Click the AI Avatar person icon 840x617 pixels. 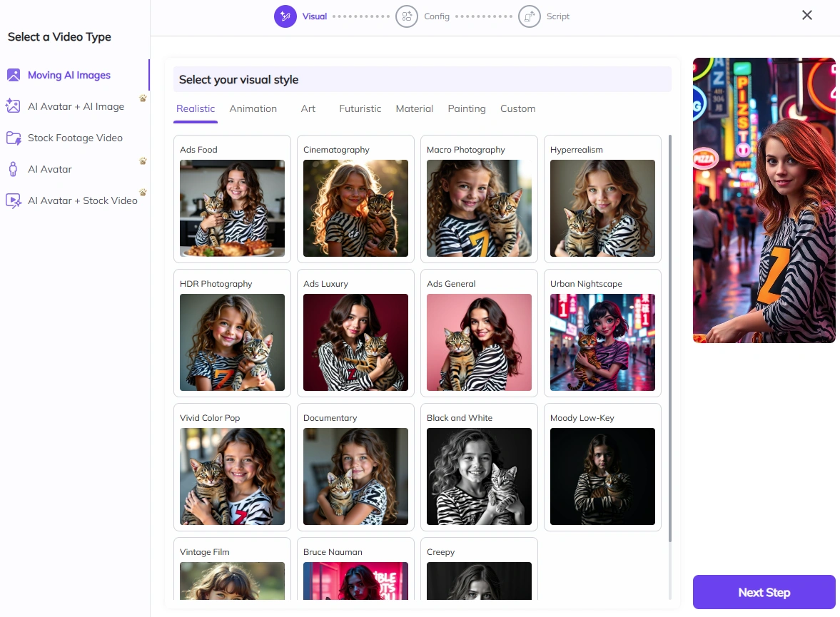click(14, 169)
